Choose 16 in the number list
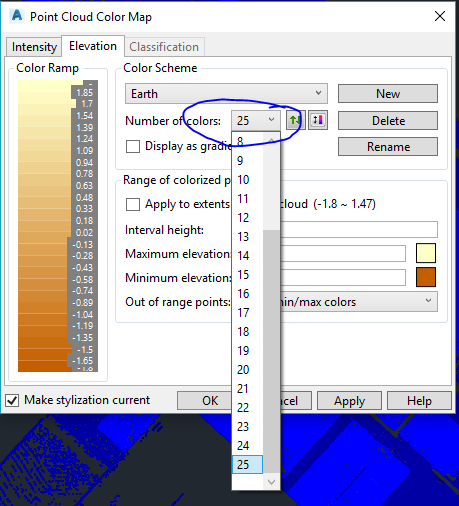Viewport: 459px width, 506px height. coord(247,294)
